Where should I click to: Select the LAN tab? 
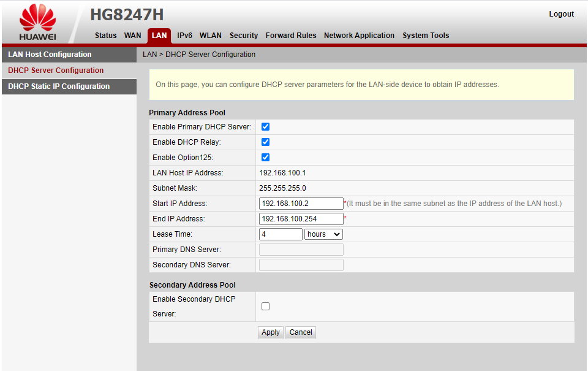159,36
